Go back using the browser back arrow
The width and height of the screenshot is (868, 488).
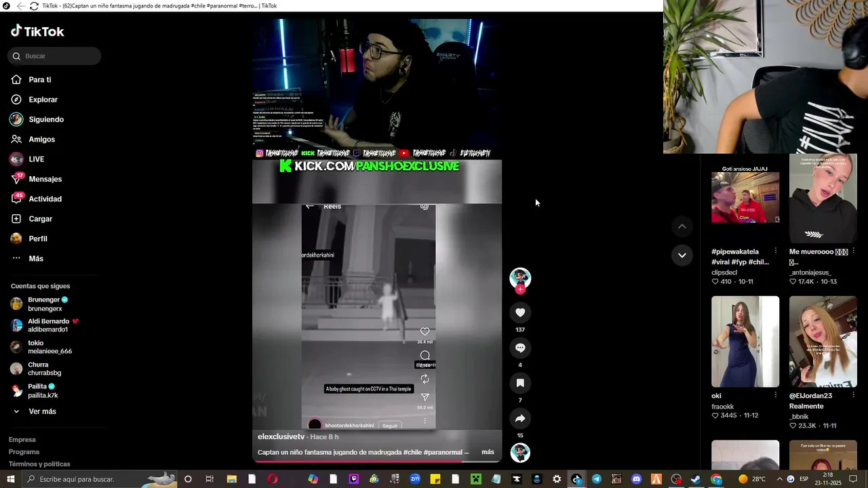(x=20, y=6)
